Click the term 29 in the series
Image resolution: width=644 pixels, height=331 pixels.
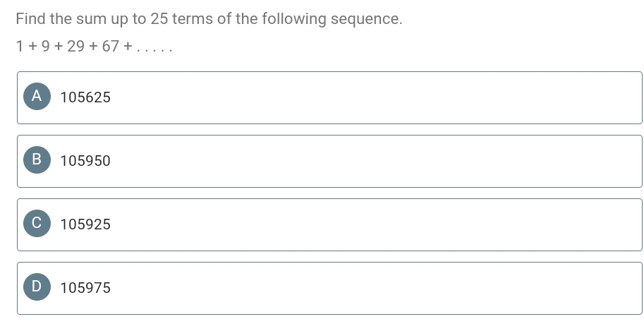[75, 46]
